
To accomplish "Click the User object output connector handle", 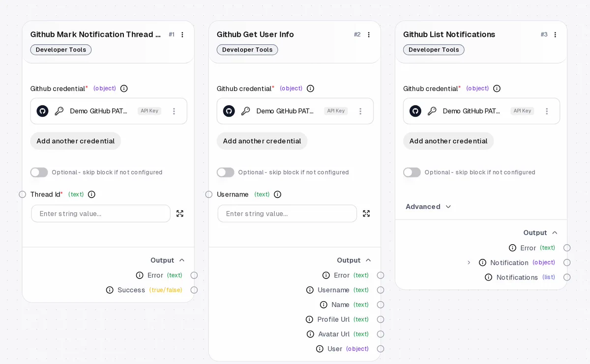I will click(381, 349).
